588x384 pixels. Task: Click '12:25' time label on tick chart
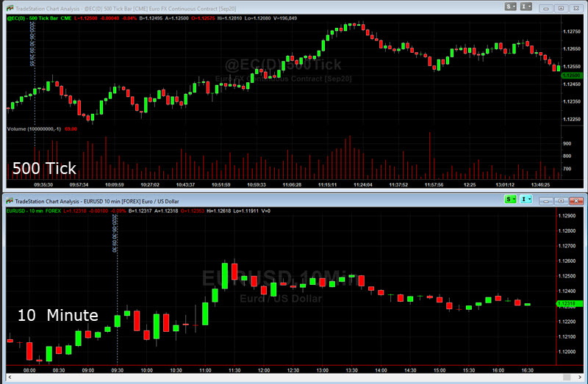click(x=470, y=185)
